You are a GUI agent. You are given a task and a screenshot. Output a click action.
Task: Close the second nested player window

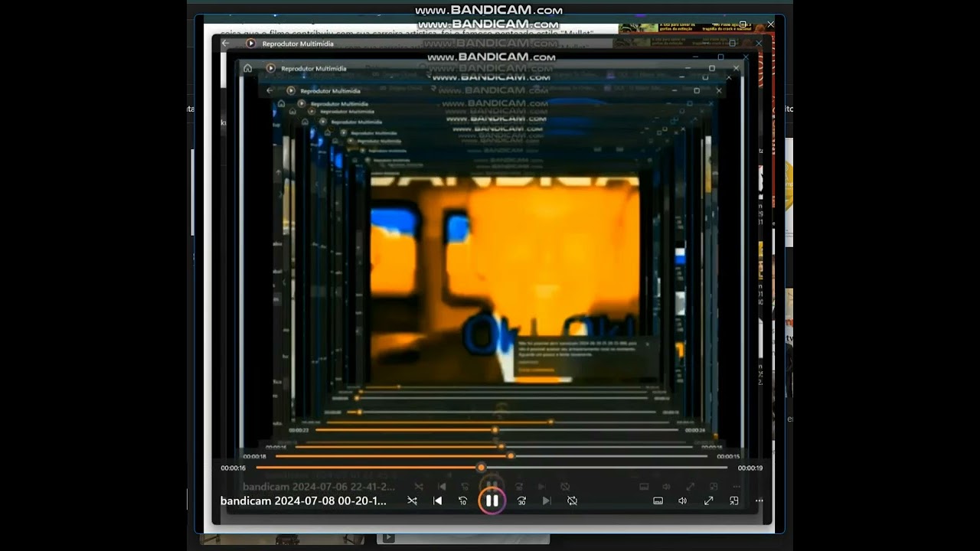click(x=736, y=68)
